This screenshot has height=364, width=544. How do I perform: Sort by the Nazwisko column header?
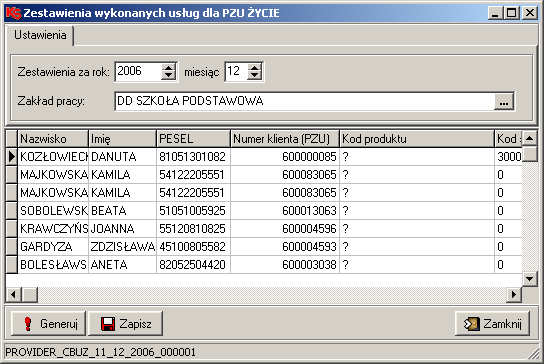click(53, 139)
